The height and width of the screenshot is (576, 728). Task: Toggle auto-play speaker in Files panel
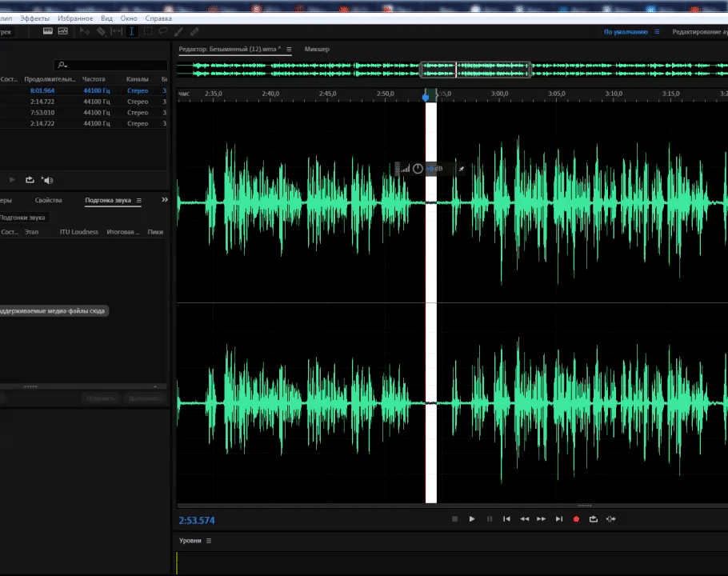(x=47, y=180)
